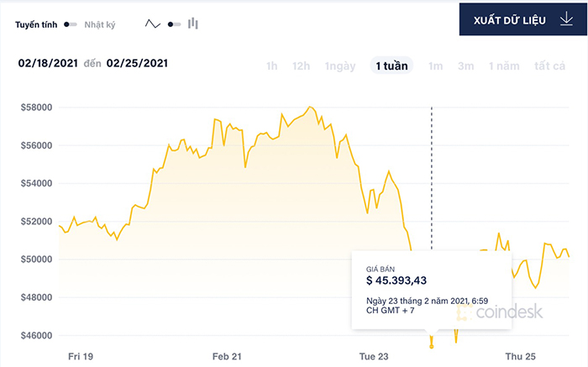588x367 pixels.
Task: Click the end date 02/25/2021
Action: [x=135, y=63]
